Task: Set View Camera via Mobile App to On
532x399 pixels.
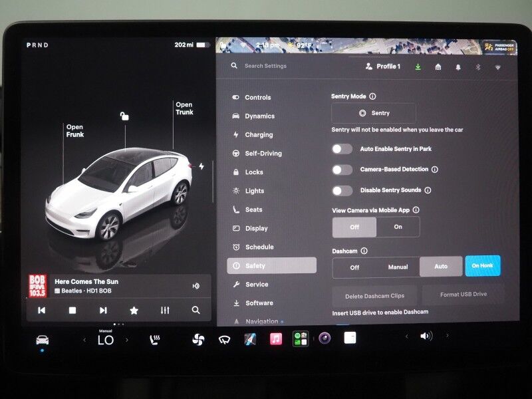Action: tap(398, 227)
